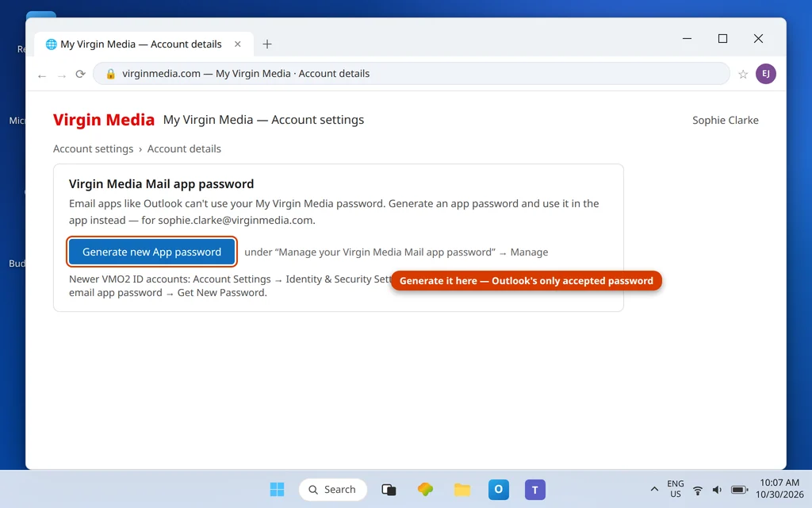The width and height of the screenshot is (812, 508).
Task: Open the EJ profile avatar
Action: (766, 74)
